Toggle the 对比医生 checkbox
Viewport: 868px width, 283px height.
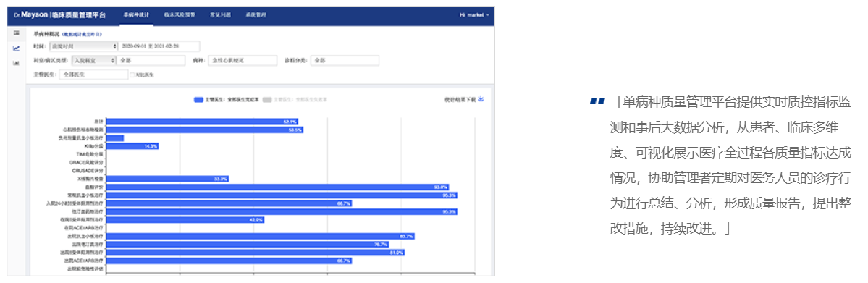132,75
